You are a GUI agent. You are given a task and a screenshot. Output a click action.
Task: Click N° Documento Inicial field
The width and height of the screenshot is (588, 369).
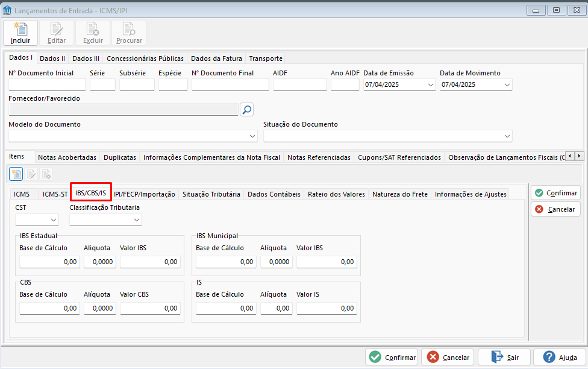pyautogui.click(x=47, y=85)
